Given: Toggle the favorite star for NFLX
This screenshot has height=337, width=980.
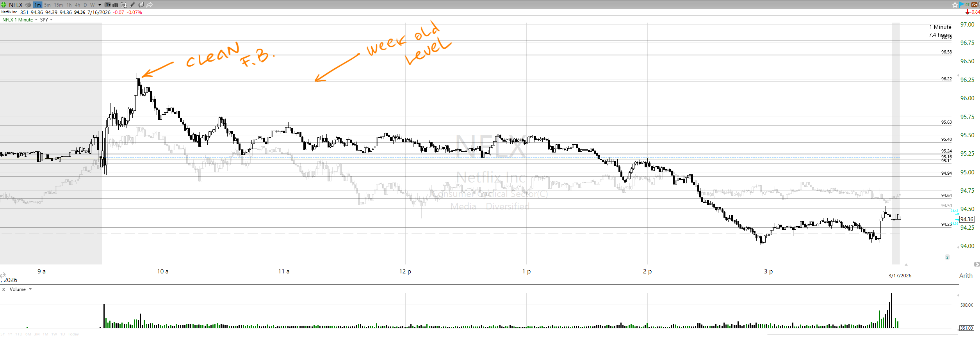Looking at the screenshot, I should click(955, 5).
